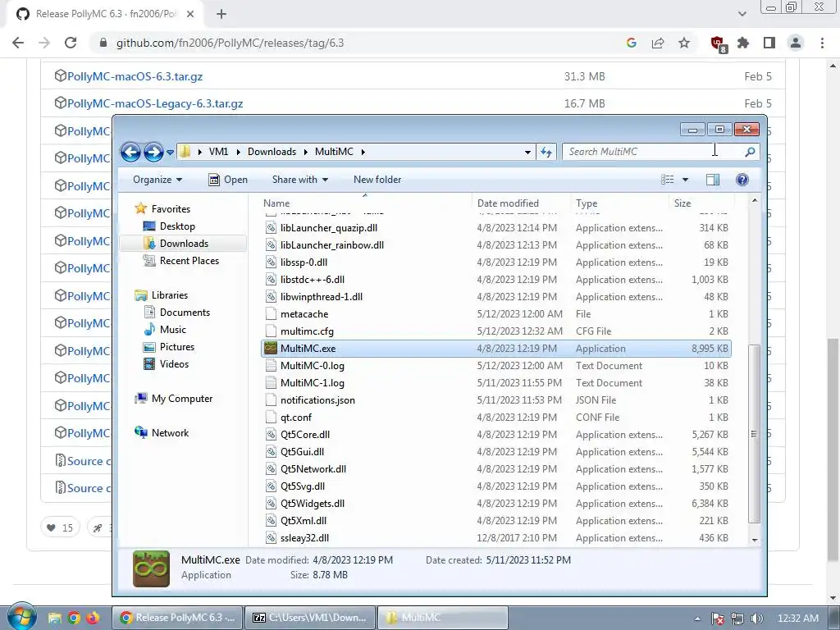
Task: Open the share page icon in Chrome
Action: 658,43
